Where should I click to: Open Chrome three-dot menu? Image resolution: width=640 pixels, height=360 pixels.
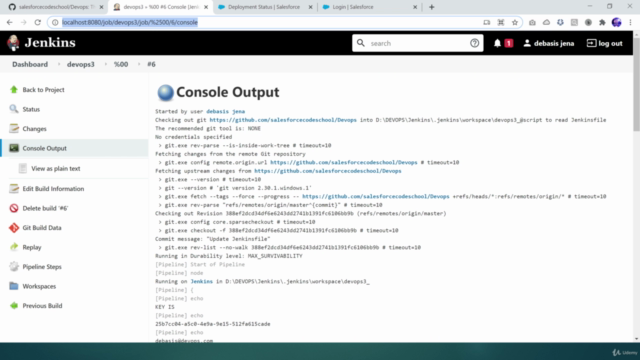630,22
